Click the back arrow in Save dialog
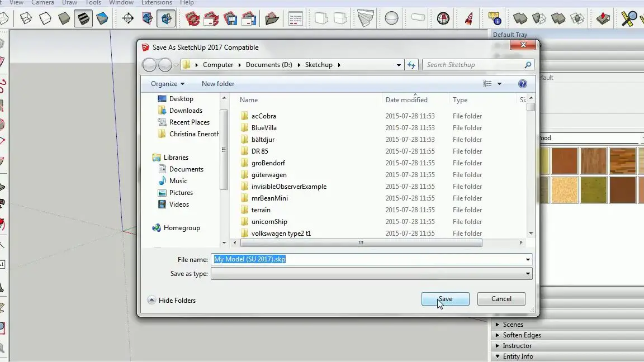 [x=149, y=65]
